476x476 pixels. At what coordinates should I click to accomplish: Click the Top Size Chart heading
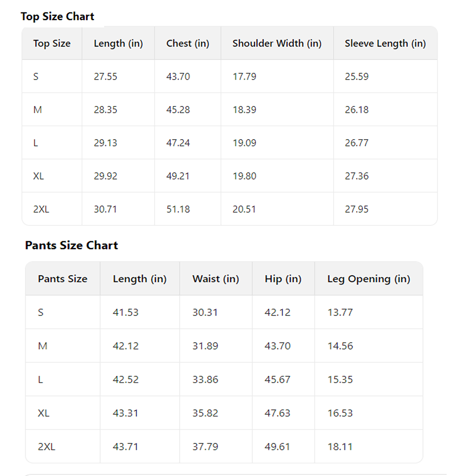[x=57, y=16]
